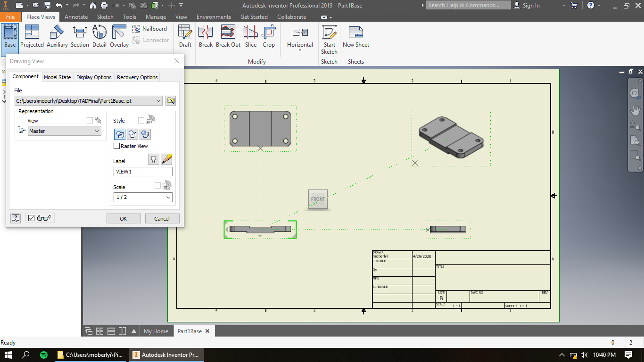Switch to Display Options tab
Image resolution: width=644 pixels, height=362 pixels.
pos(94,77)
